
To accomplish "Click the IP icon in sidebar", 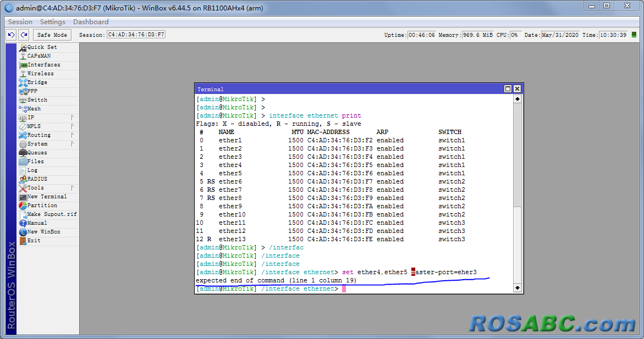I will tap(23, 118).
